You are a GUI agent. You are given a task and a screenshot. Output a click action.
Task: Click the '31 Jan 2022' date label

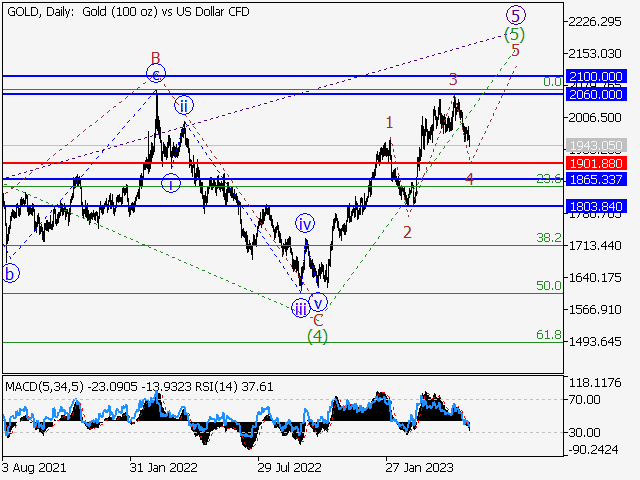pyautogui.click(x=164, y=467)
